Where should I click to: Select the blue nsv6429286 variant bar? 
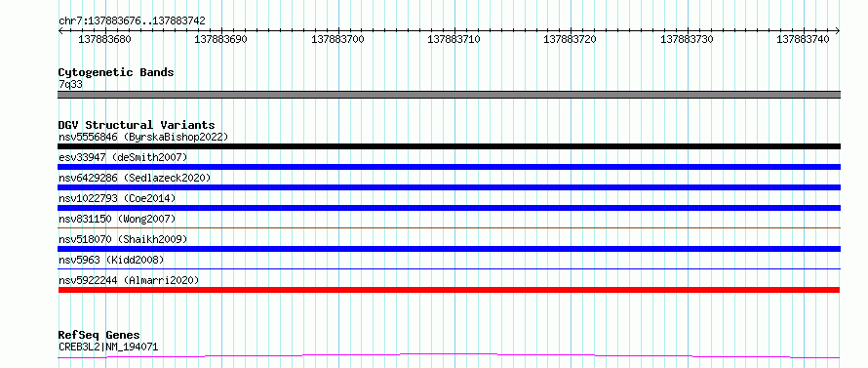pyautogui.click(x=449, y=187)
